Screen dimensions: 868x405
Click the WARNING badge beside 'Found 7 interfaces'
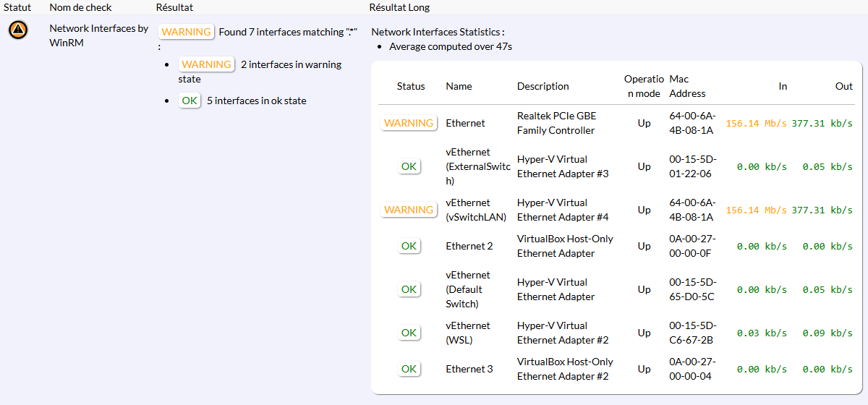pyautogui.click(x=186, y=32)
